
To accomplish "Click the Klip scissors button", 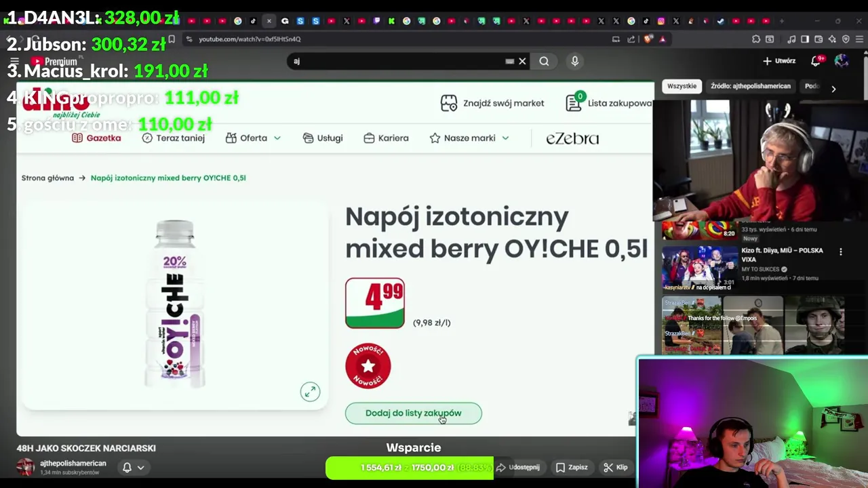I will point(616,467).
